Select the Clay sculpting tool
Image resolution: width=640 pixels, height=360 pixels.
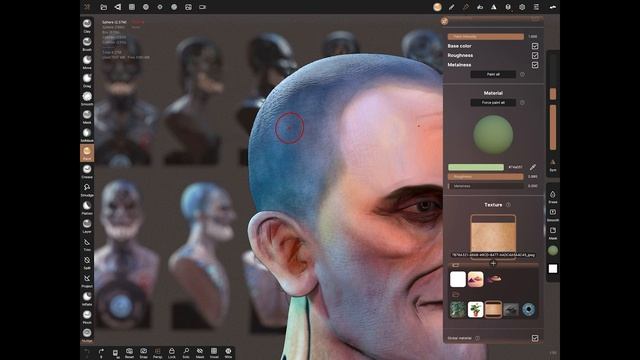pyautogui.click(x=87, y=26)
